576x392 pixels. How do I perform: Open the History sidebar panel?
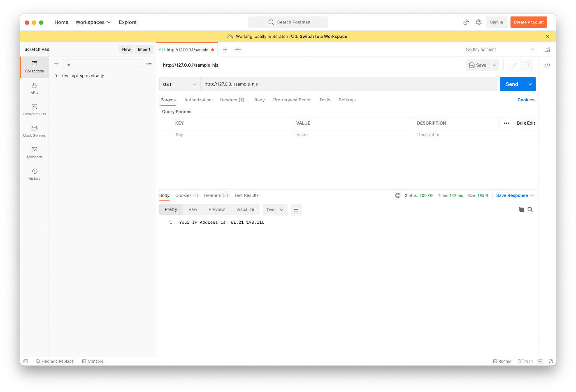[x=35, y=174]
